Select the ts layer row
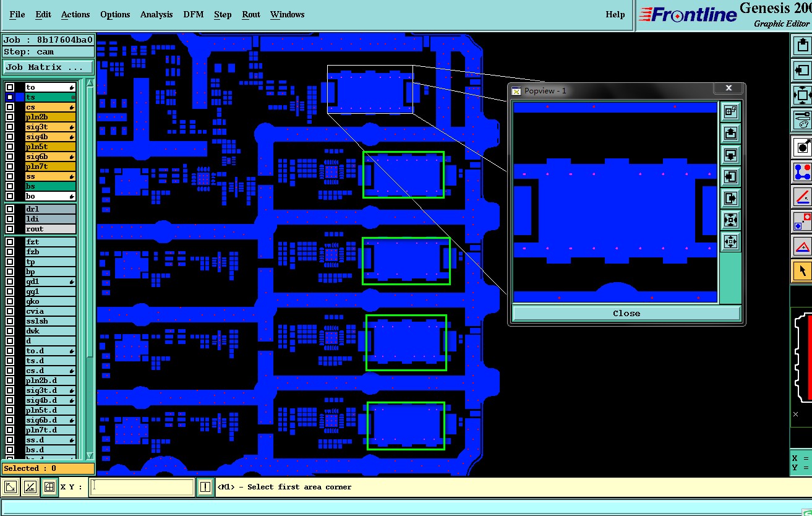 [x=50, y=97]
